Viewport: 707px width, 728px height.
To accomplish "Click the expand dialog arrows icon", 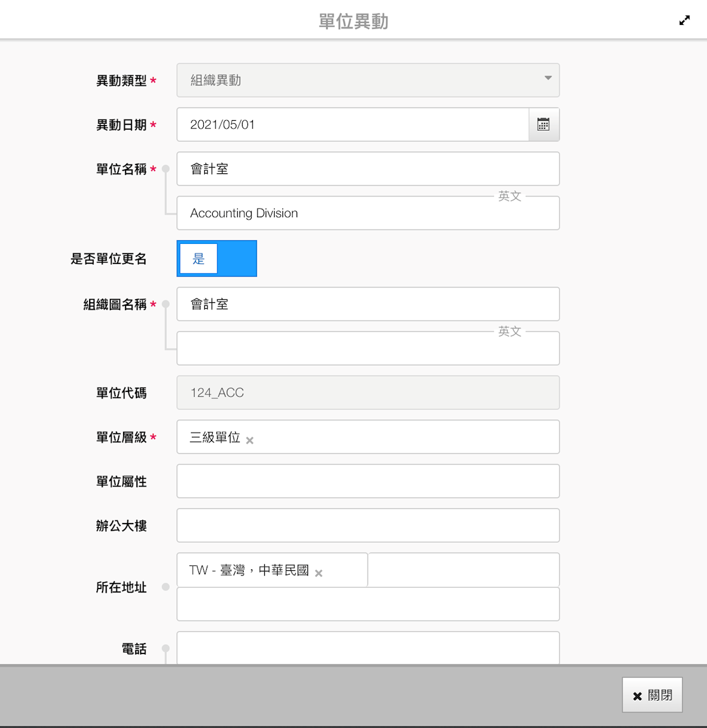I will click(x=685, y=21).
